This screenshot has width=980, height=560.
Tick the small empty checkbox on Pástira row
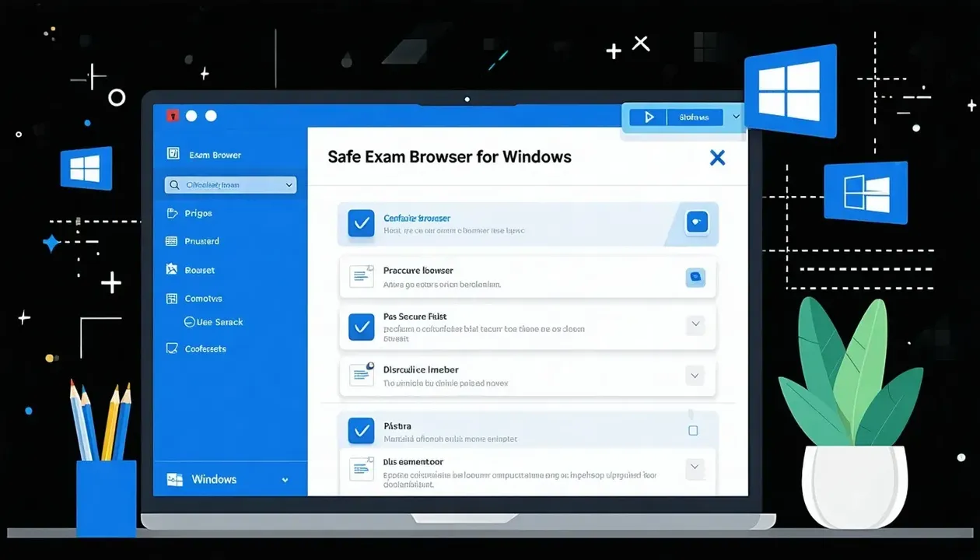(x=693, y=430)
